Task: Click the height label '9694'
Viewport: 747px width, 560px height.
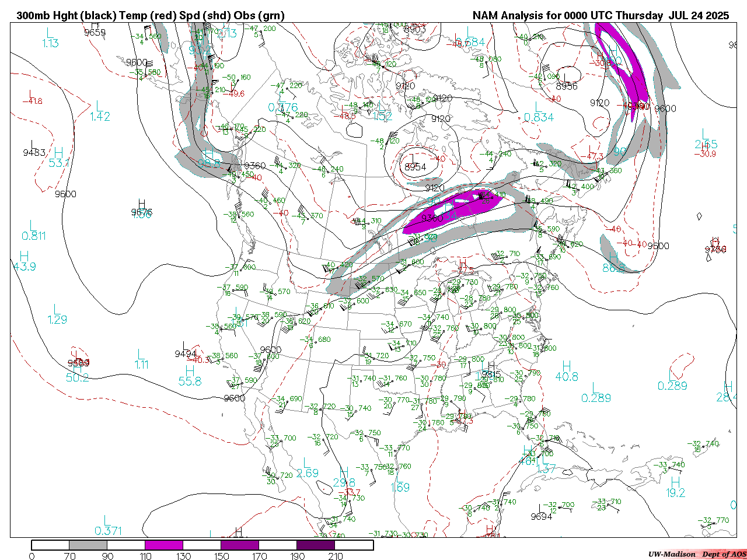Action: 542,517
